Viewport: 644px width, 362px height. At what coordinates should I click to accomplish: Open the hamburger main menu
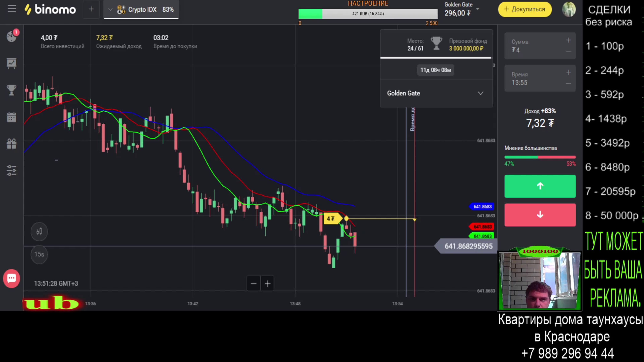pos(12,9)
